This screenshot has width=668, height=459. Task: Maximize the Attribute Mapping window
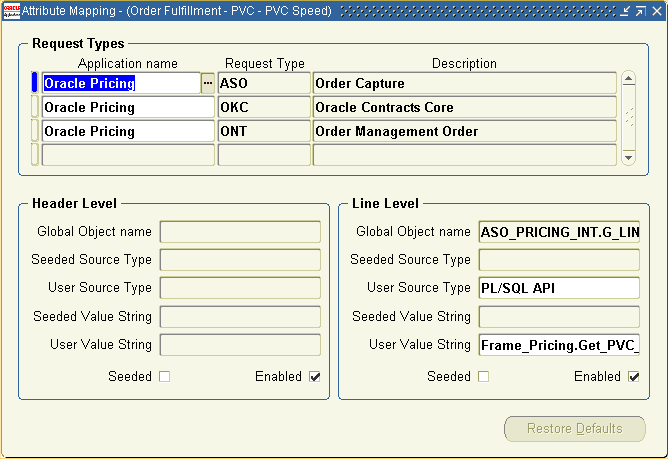point(641,11)
